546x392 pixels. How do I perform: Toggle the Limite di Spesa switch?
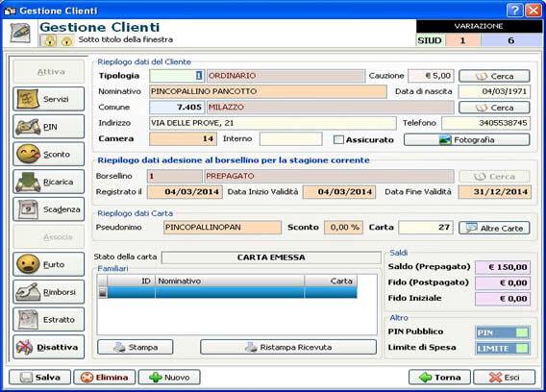[x=503, y=348]
